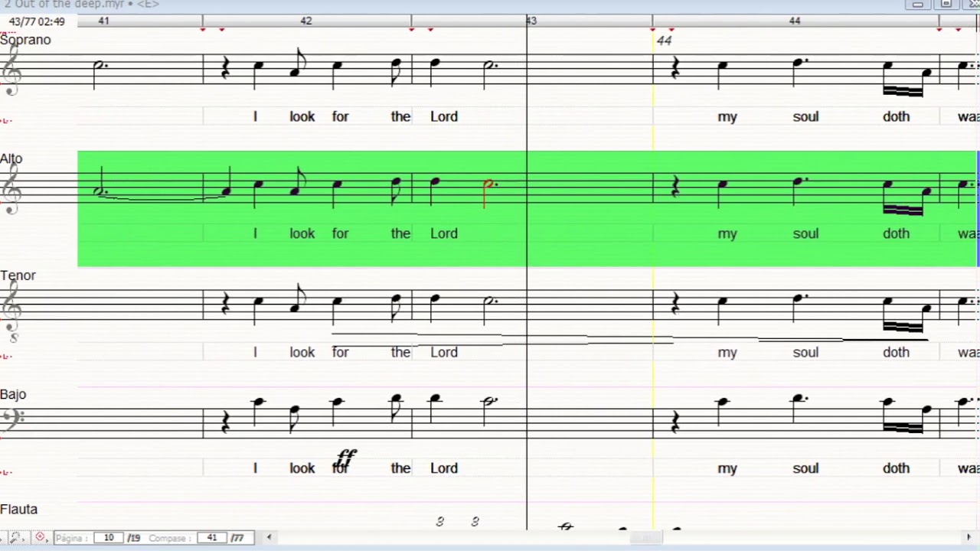Edit the Página number field
This screenshot has height=551, width=980.
click(109, 538)
